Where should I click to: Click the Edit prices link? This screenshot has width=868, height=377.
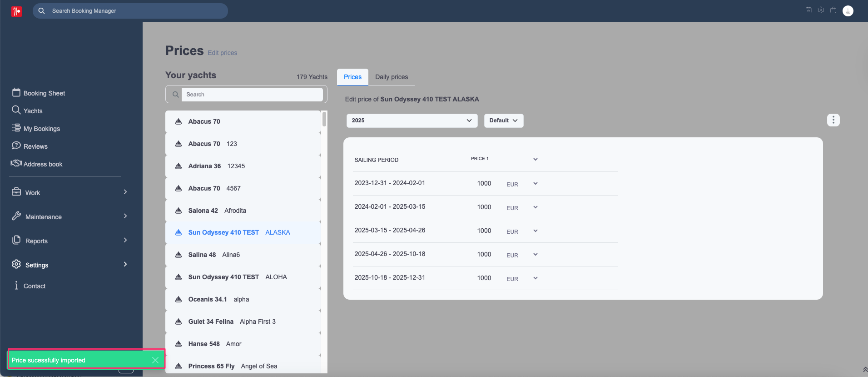pos(223,53)
